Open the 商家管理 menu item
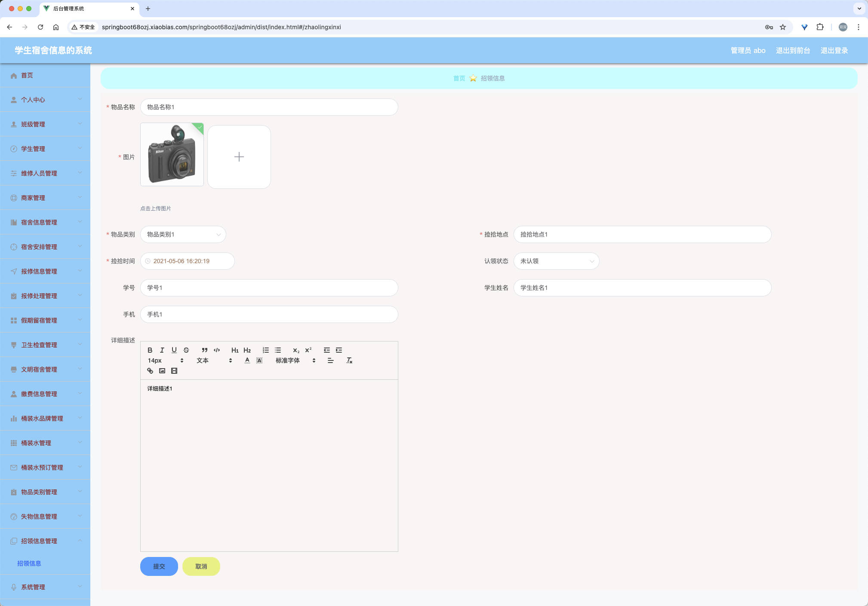The image size is (868, 606). click(45, 198)
